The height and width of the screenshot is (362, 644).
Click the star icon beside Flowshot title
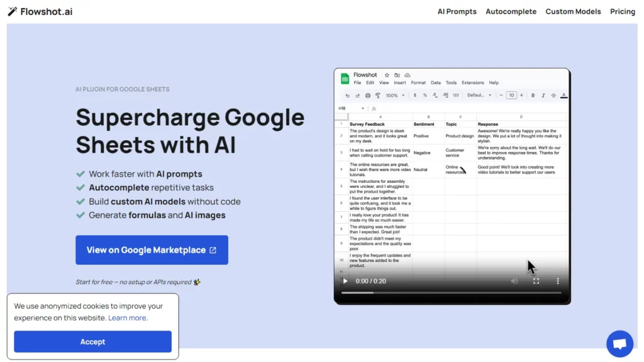pyautogui.click(x=387, y=75)
